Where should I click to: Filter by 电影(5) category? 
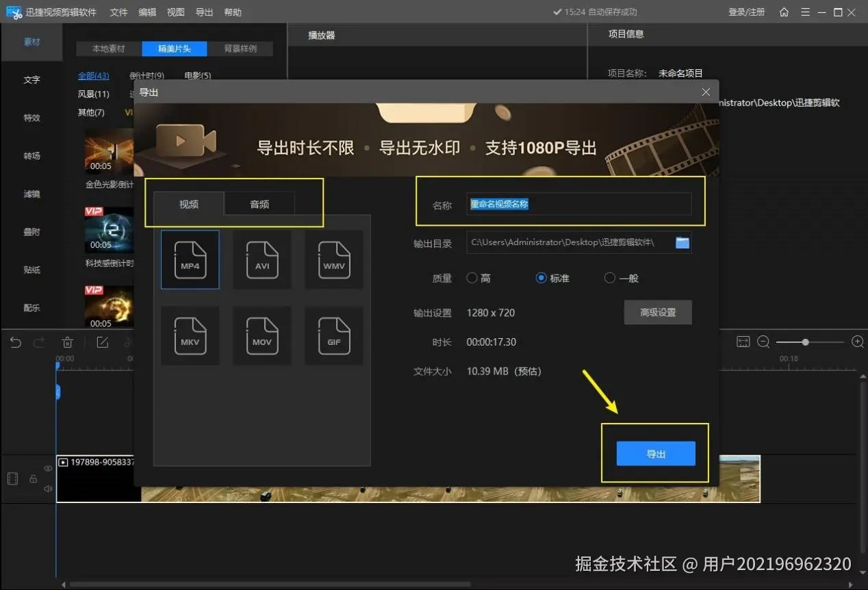click(197, 76)
